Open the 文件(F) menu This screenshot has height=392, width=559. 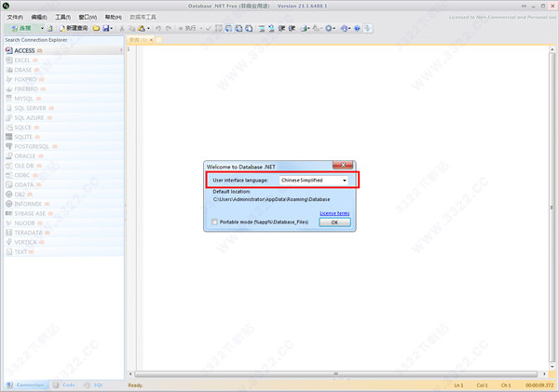[15, 17]
